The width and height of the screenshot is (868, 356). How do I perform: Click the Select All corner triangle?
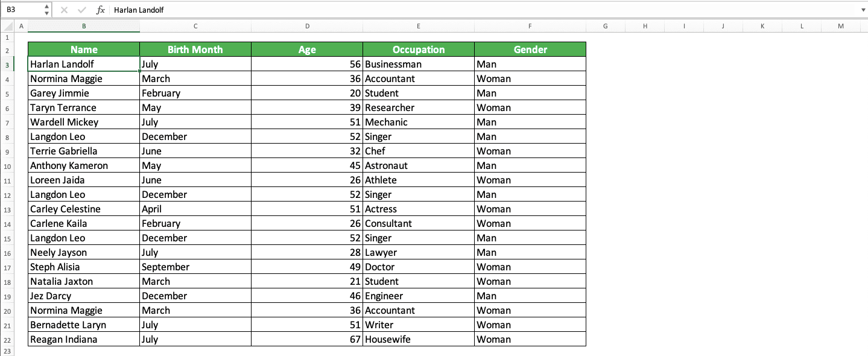(7, 27)
